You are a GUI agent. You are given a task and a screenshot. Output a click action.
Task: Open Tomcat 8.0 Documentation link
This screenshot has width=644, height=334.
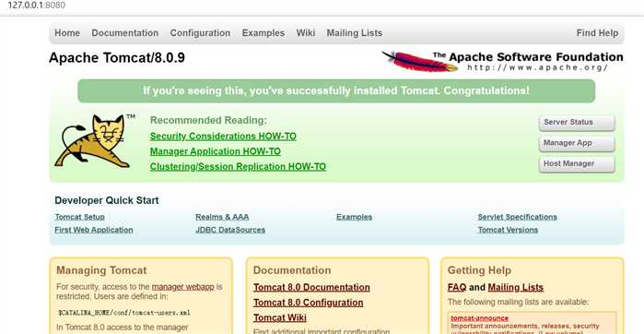(311, 288)
